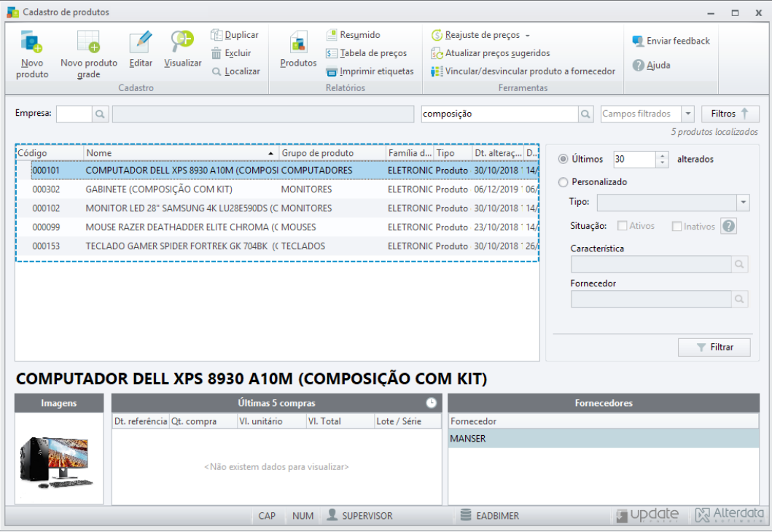This screenshot has height=532, width=772.
Task: Click the computer product image thumbnail
Action: click(57, 461)
